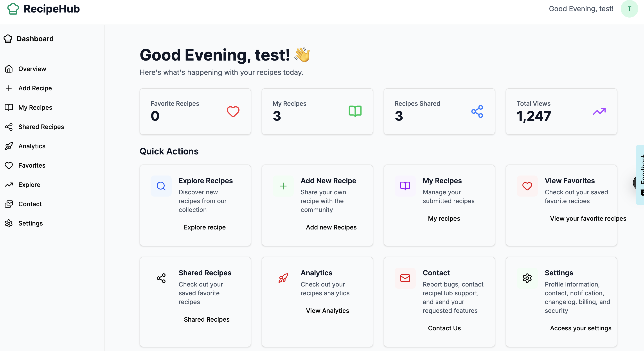Click the green plus icon in Add New Recipe card

tap(283, 186)
